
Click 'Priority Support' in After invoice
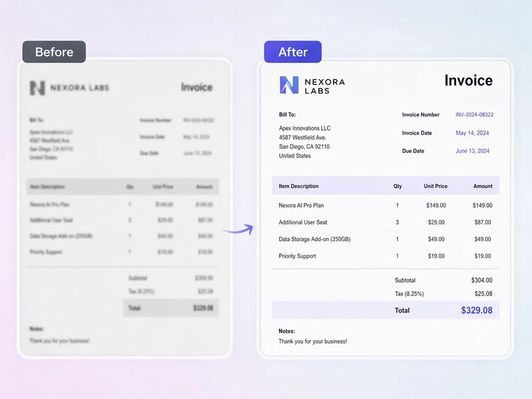tap(297, 256)
